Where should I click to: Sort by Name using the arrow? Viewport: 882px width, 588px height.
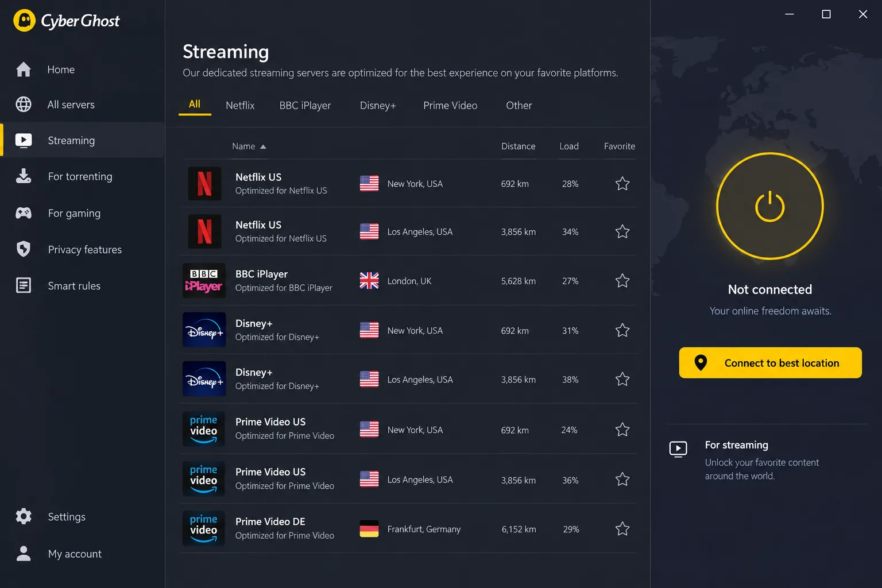tap(263, 147)
